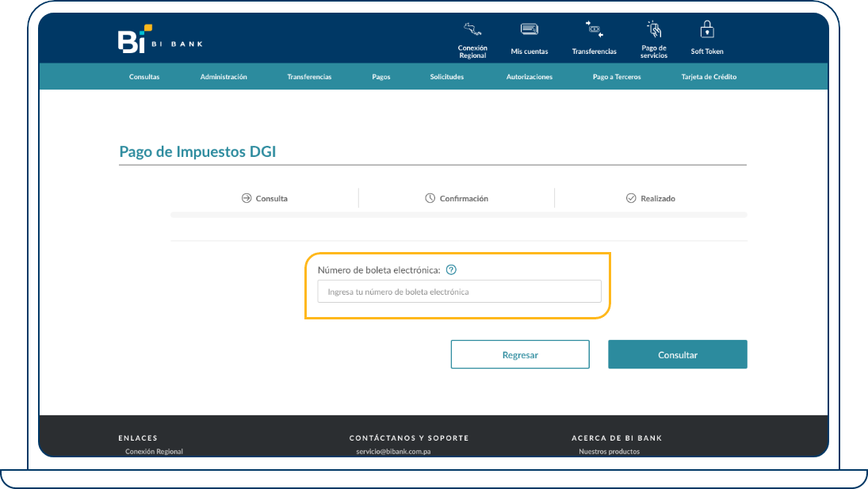Open Conexión Regional icon in header
Screen dimensions: 868x489
[x=472, y=31]
